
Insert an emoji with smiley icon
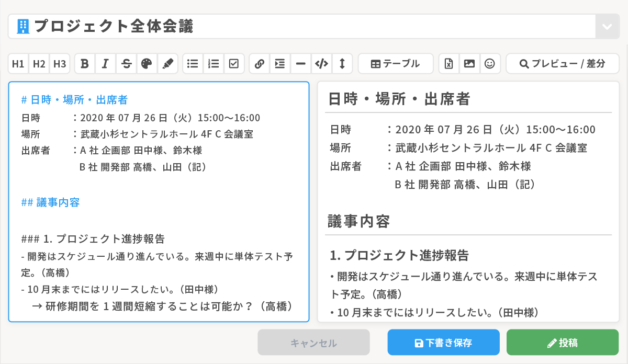tap(490, 64)
